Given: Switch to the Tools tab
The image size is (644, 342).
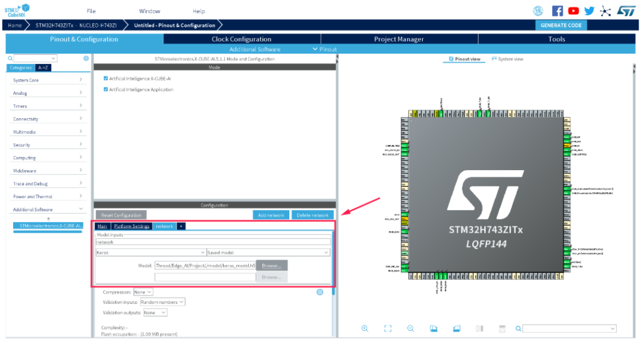Looking at the screenshot, I should coord(556,39).
